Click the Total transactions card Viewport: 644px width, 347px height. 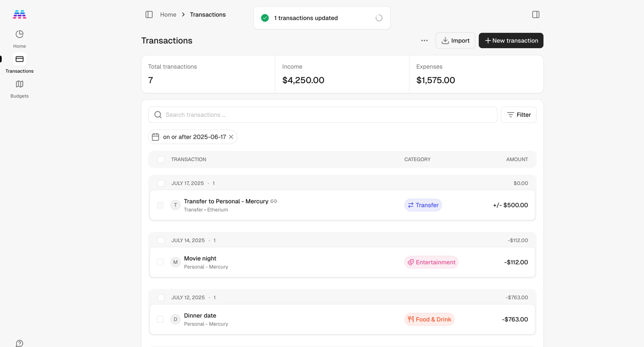click(208, 74)
